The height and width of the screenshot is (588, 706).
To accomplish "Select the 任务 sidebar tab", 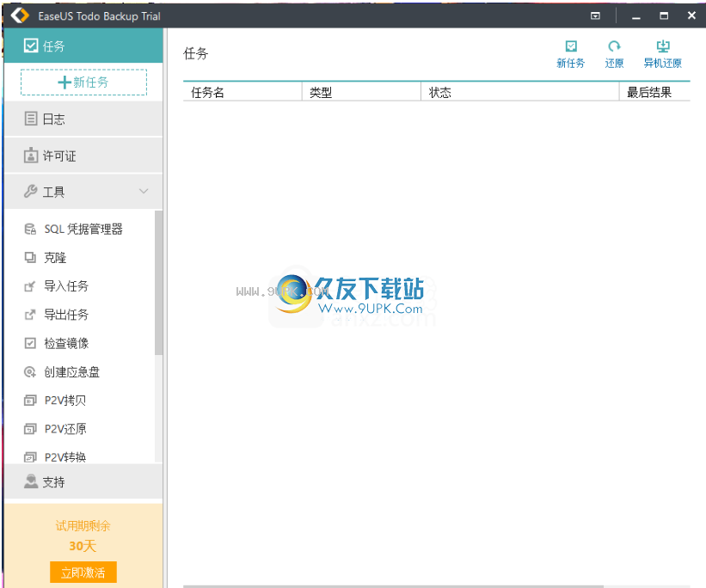I will [83, 46].
